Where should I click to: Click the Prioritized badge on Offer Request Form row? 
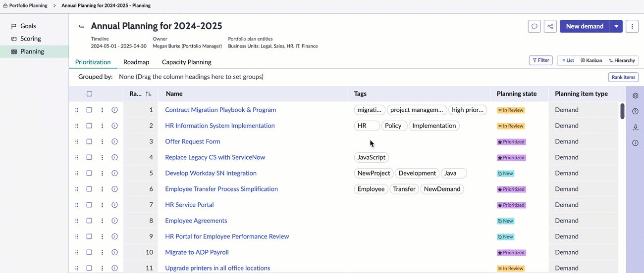pos(511,142)
